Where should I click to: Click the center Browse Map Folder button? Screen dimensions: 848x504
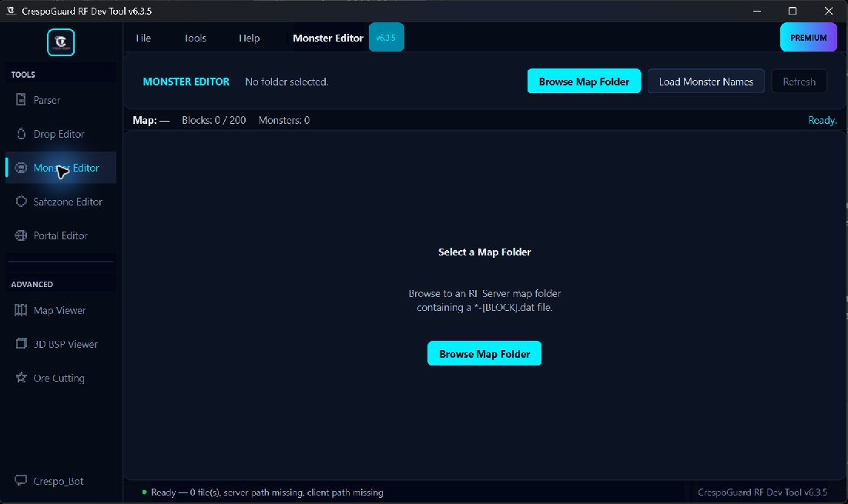coord(484,353)
